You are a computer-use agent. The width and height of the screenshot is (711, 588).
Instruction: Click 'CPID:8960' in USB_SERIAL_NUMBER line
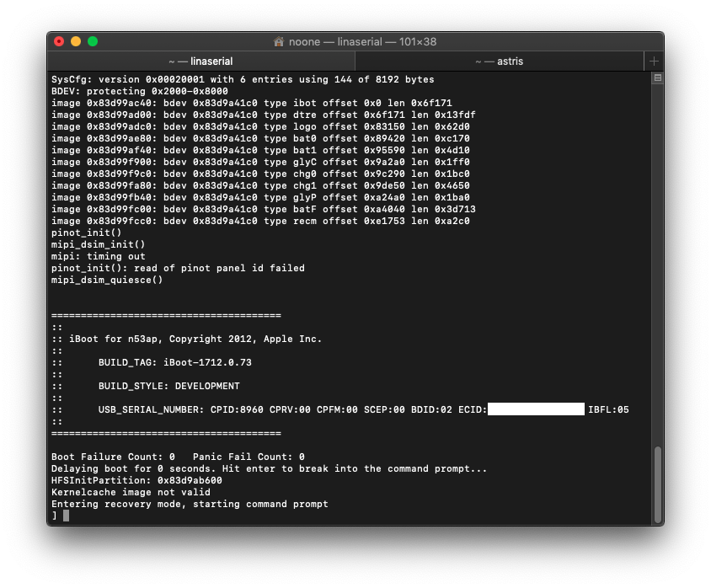pyautogui.click(x=237, y=409)
